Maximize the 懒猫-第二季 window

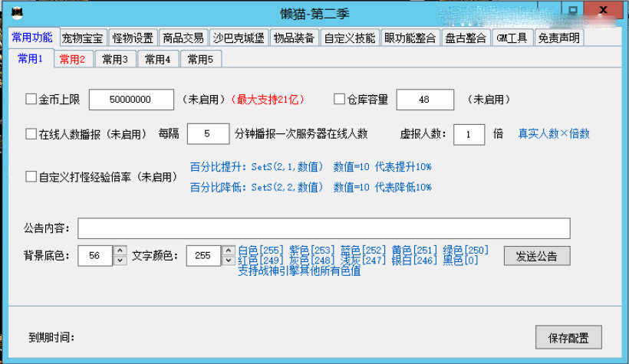pyautogui.click(x=571, y=10)
